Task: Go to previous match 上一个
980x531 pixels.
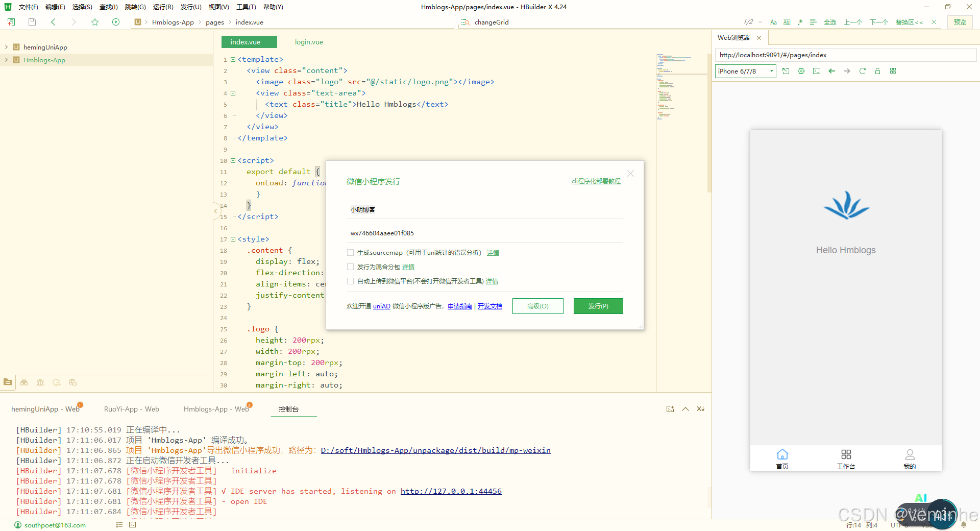Action: 853,22
